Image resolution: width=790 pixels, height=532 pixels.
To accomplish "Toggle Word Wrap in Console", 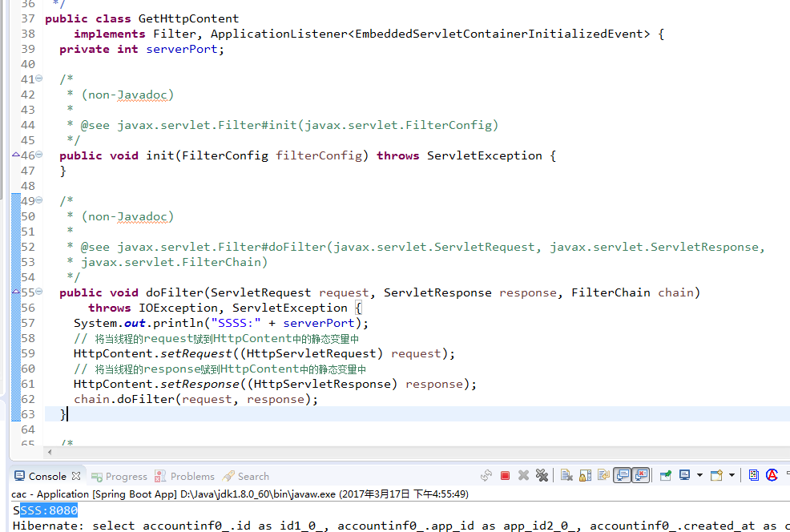I will [603, 474].
